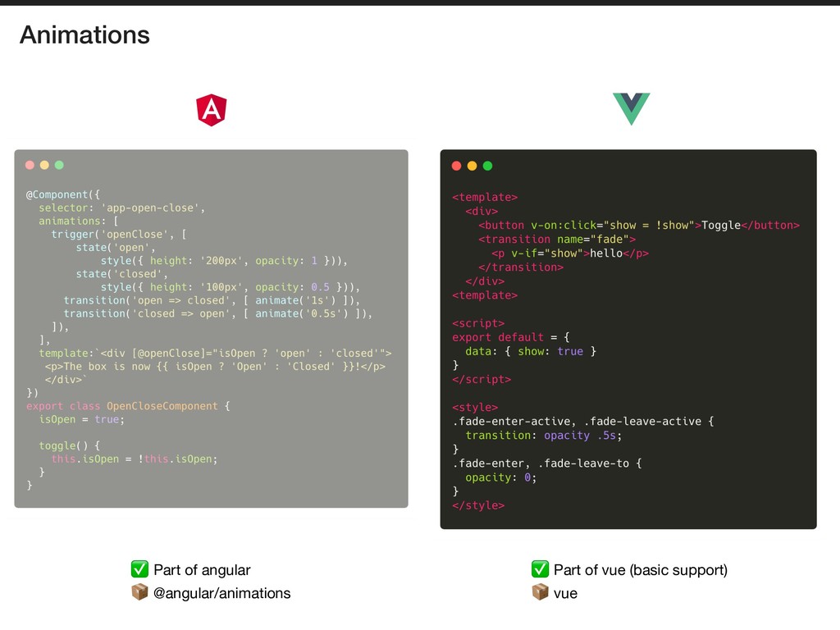Click 'export class OpenCloseComponent {' line

(128, 406)
